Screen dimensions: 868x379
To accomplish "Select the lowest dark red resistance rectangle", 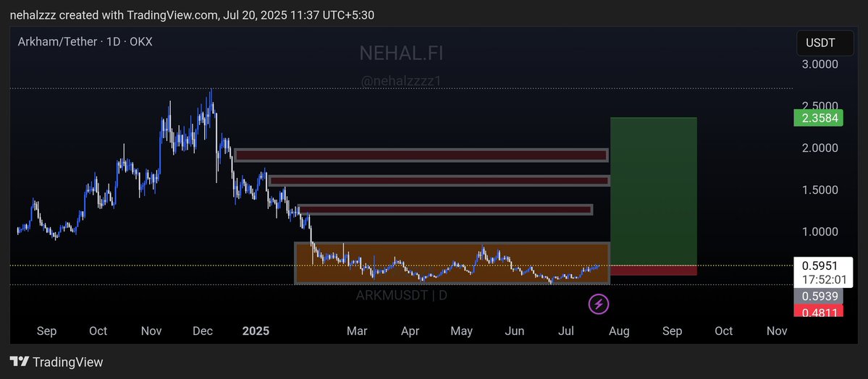I will (x=445, y=210).
